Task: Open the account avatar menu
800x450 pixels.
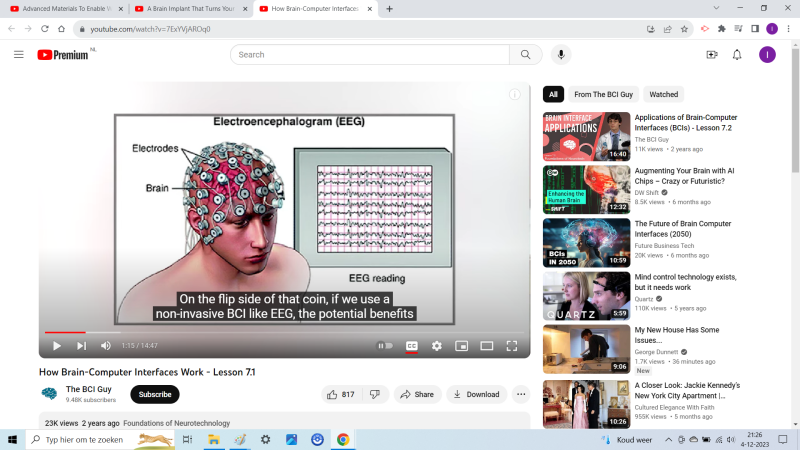Action: 767,55
